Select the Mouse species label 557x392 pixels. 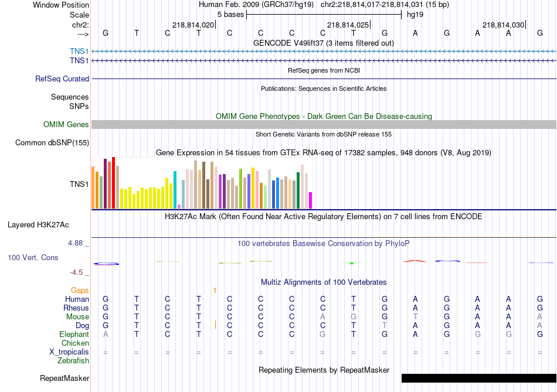pos(77,317)
